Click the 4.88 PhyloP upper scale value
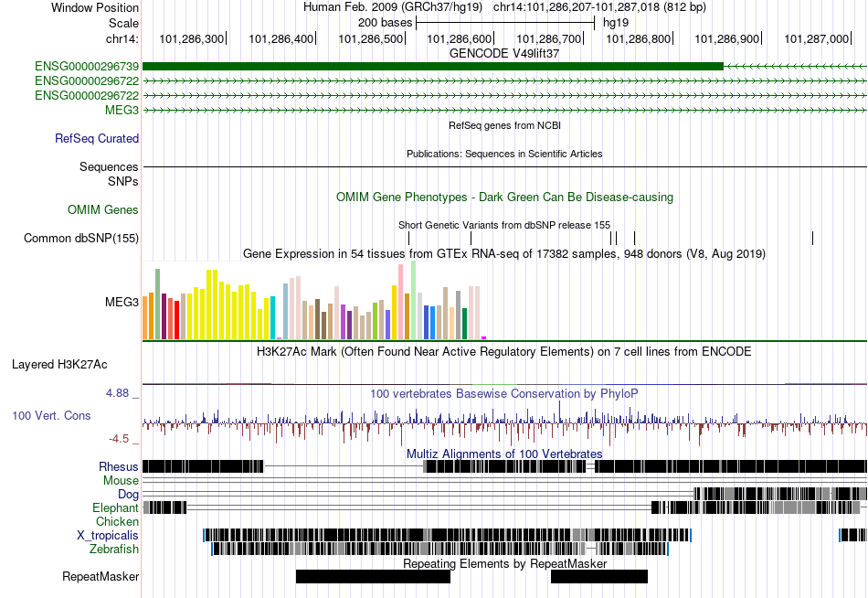This screenshot has width=868, height=598. pyautogui.click(x=117, y=393)
